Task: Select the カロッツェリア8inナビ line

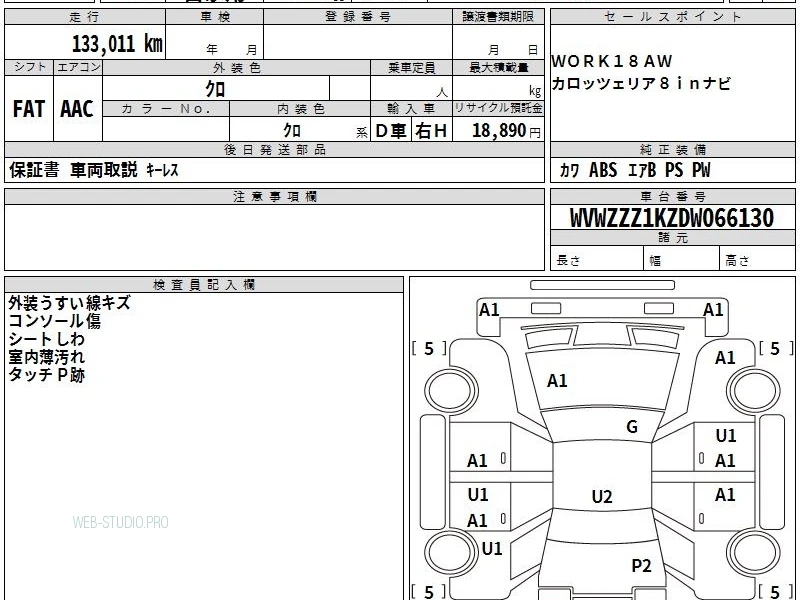Action: (641, 83)
